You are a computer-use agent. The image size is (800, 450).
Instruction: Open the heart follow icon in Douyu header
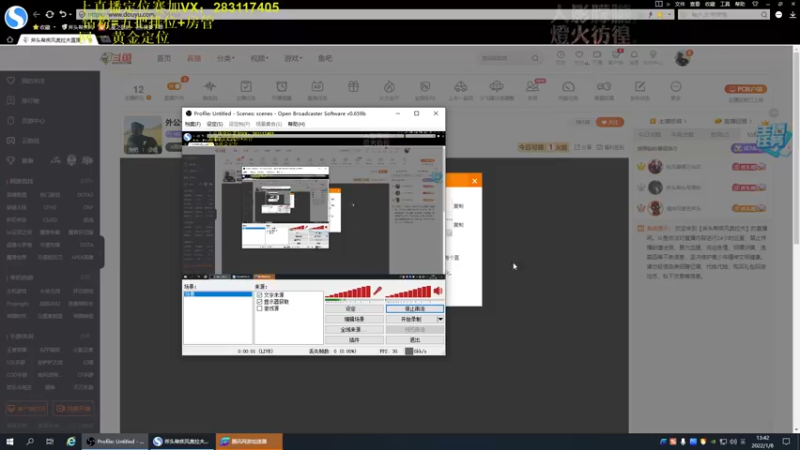pos(579,55)
